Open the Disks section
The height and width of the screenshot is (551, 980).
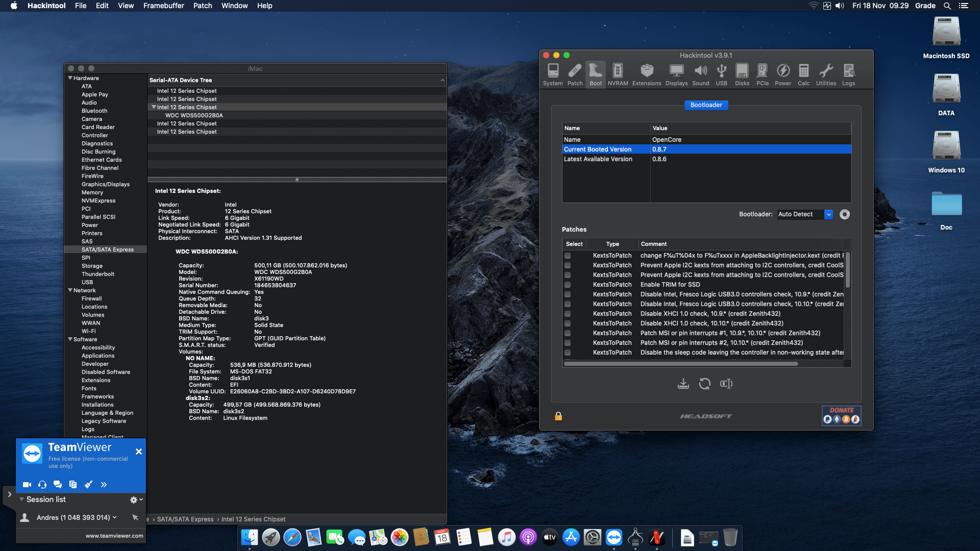click(x=742, y=74)
